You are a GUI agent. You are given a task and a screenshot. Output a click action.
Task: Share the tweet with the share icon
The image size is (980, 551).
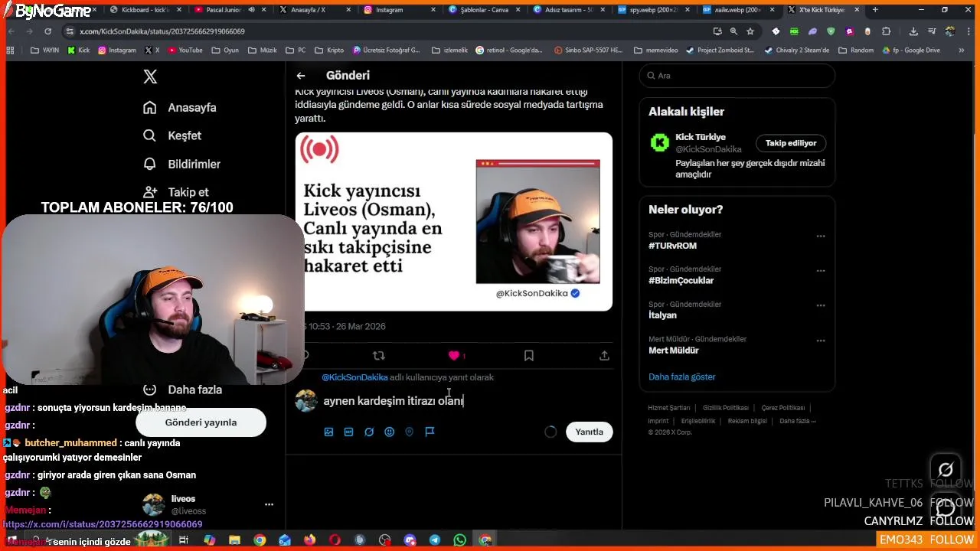604,355
